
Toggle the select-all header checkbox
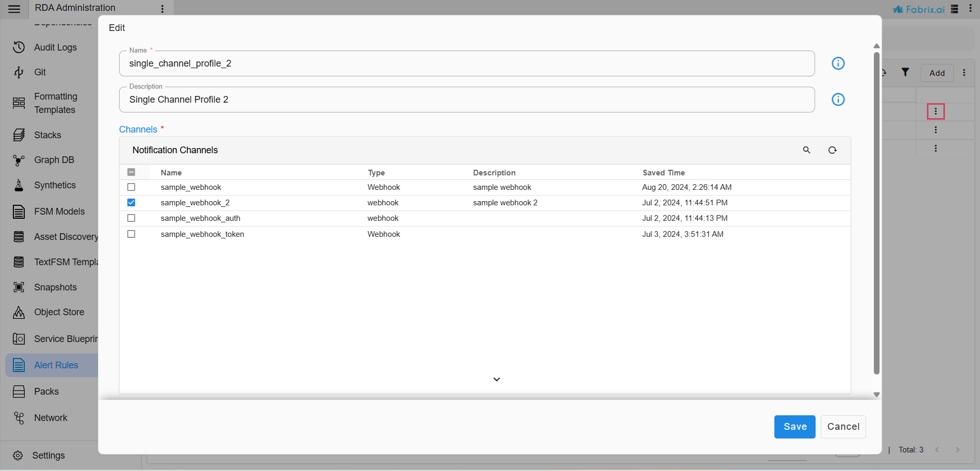point(131,172)
